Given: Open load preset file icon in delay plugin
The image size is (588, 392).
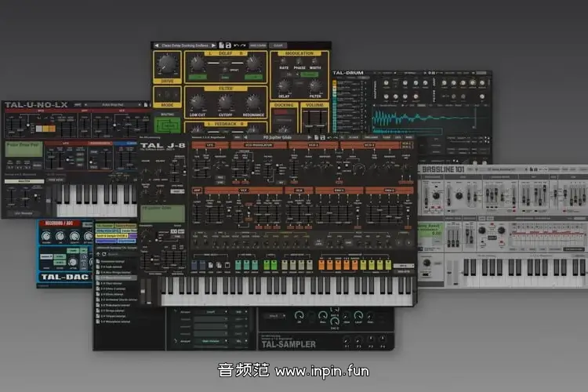Looking at the screenshot, I should pyautogui.click(x=221, y=45).
